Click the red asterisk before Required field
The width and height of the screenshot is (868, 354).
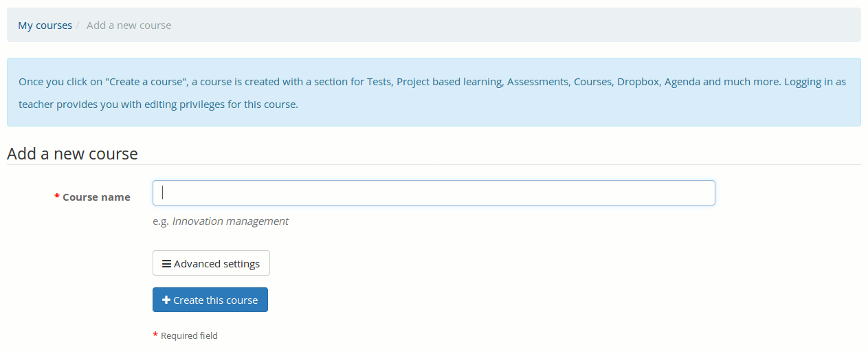tap(155, 335)
